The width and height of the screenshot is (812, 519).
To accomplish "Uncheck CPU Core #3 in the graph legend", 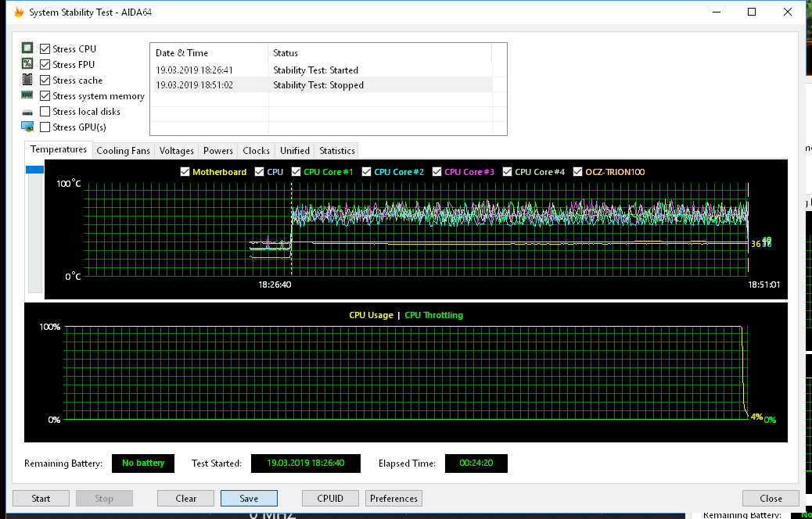I will coord(437,172).
